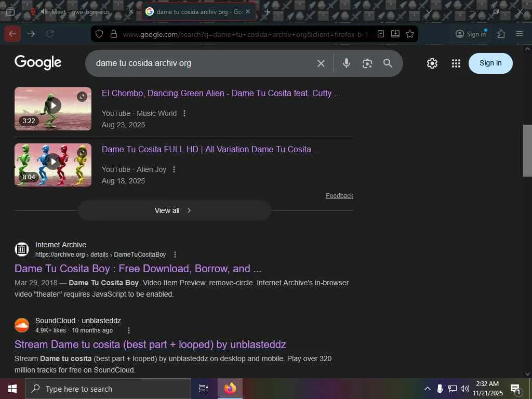The width and height of the screenshot is (532, 399).
Task: Toggle reader view icon in address bar
Action: (381, 34)
